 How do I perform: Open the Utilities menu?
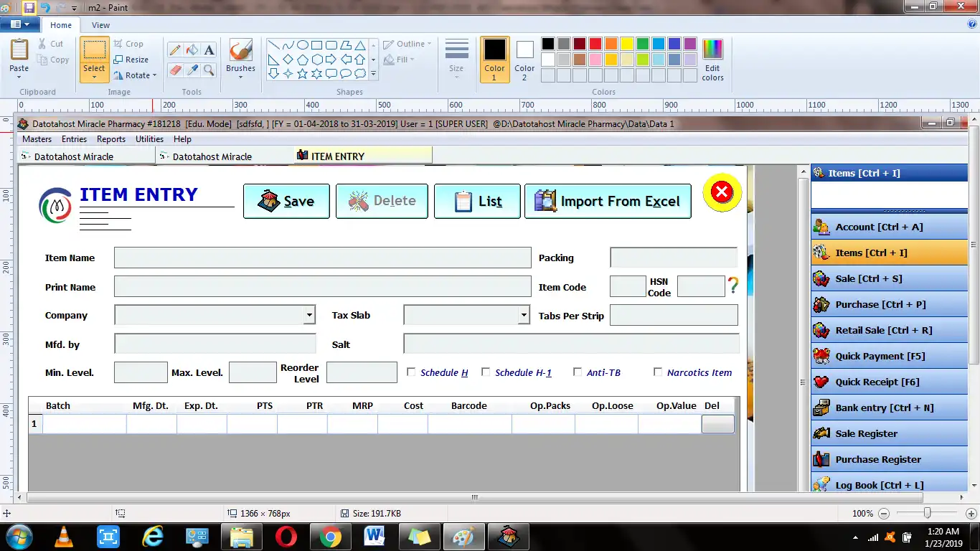(x=150, y=139)
